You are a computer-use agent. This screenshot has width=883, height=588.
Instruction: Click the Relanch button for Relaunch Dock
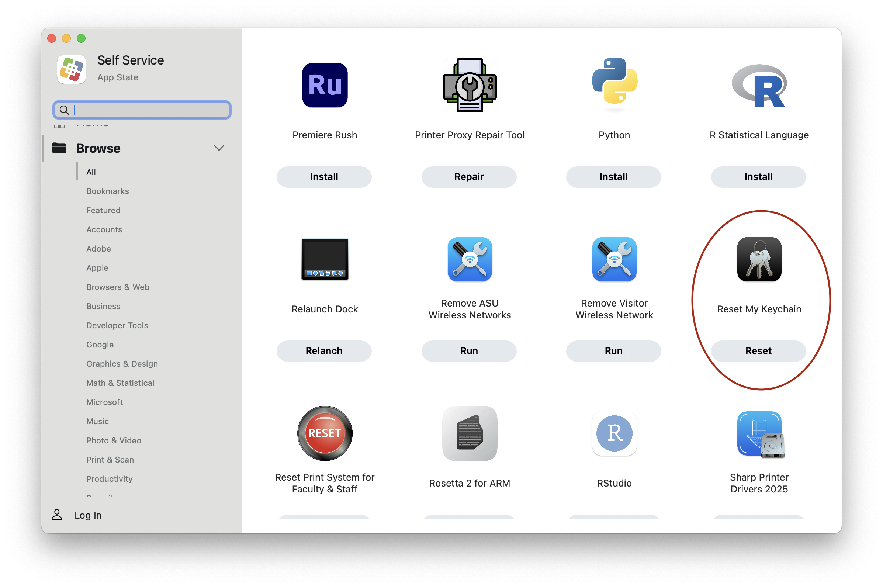pos(324,351)
